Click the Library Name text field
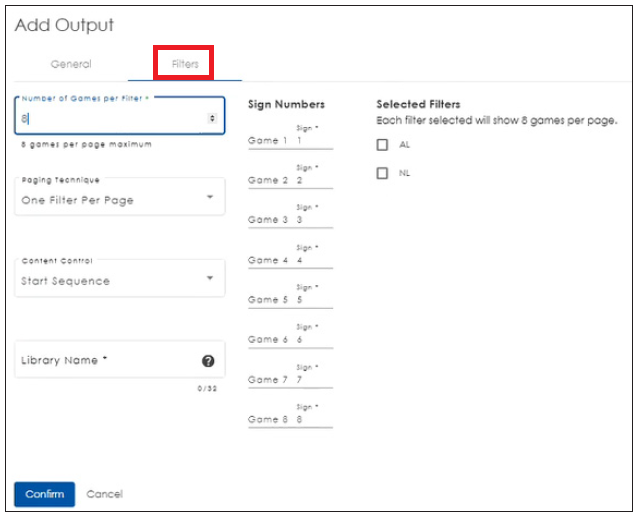The height and width of the screenshot is (517, 639). pos(105,361)
